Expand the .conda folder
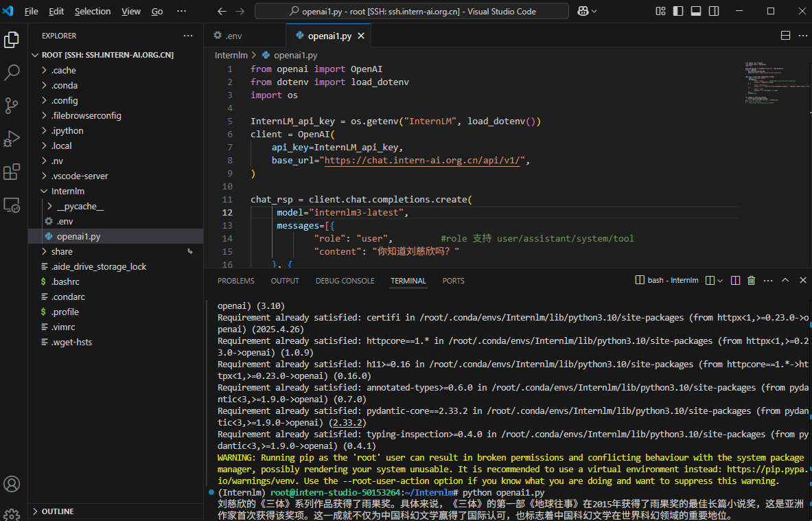Screen dimensions: 812x521 tap(65, 85)
